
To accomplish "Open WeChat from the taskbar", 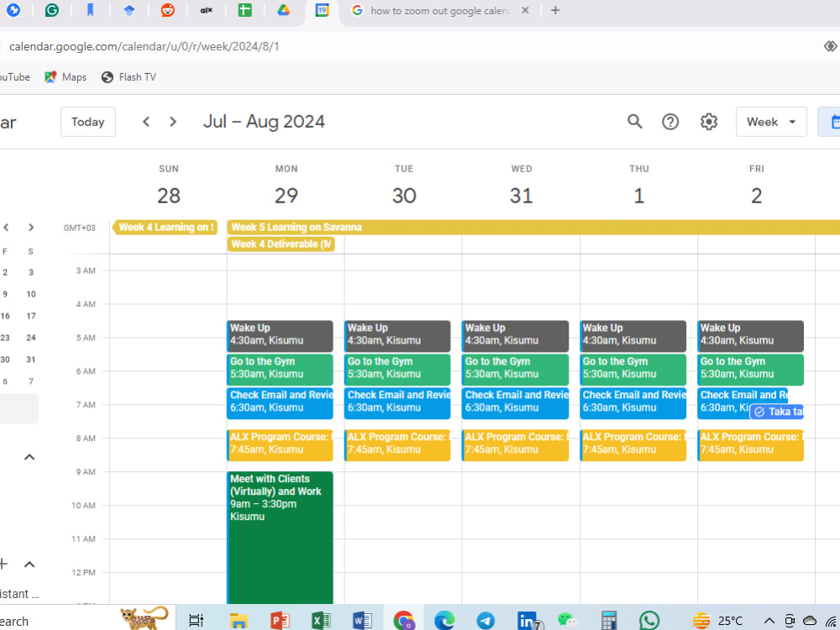I will tap(566, 621).
